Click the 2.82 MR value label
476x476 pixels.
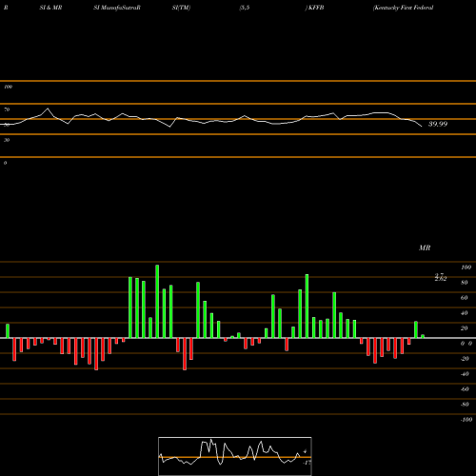click(x=441, y=279)
